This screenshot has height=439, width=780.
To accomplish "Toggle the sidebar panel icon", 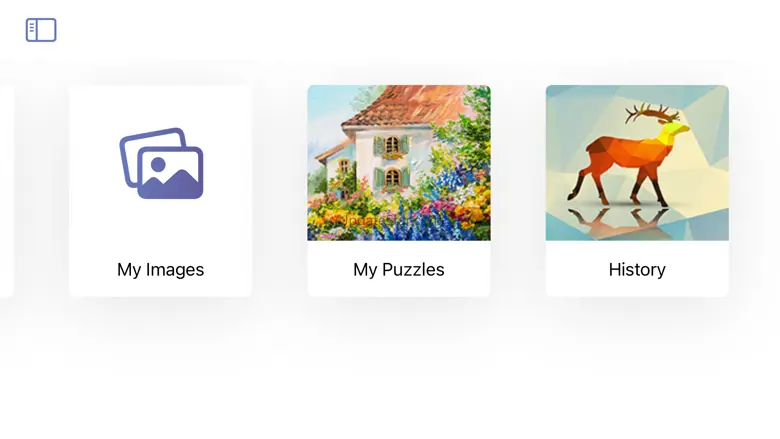I will tap(41, 30).
